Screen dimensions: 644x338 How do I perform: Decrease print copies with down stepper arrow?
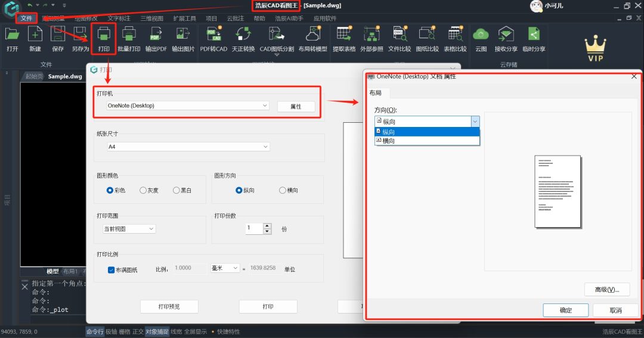(x=267, y=232)
